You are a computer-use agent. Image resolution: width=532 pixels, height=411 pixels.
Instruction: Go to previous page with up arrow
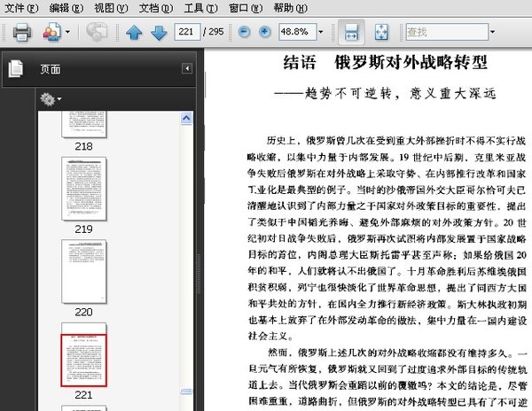point(134,33)
